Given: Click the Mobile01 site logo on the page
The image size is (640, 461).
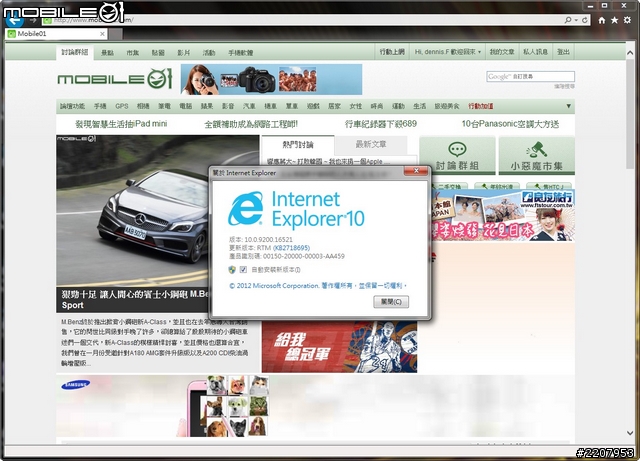Looking at the screenshot, I should pyautogui.click(x=115, y=79).
